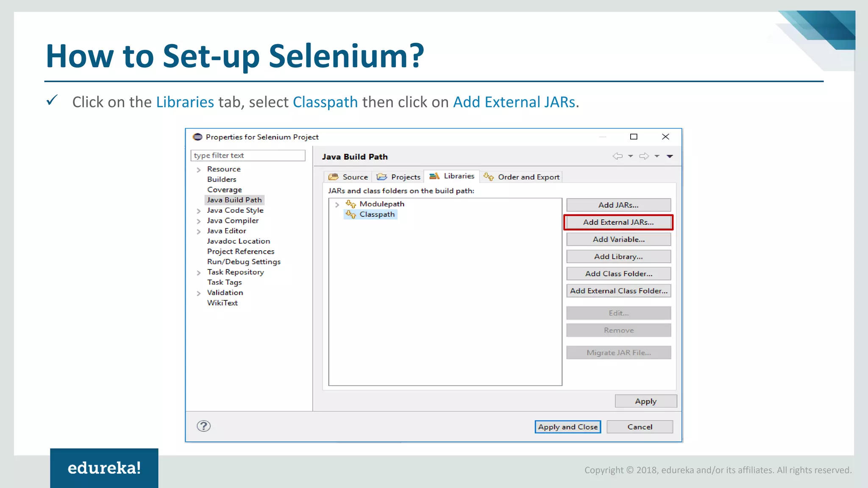Click the Projects tab folder icon
This screenshot has width=868, height=488.
tap(382, 177)
